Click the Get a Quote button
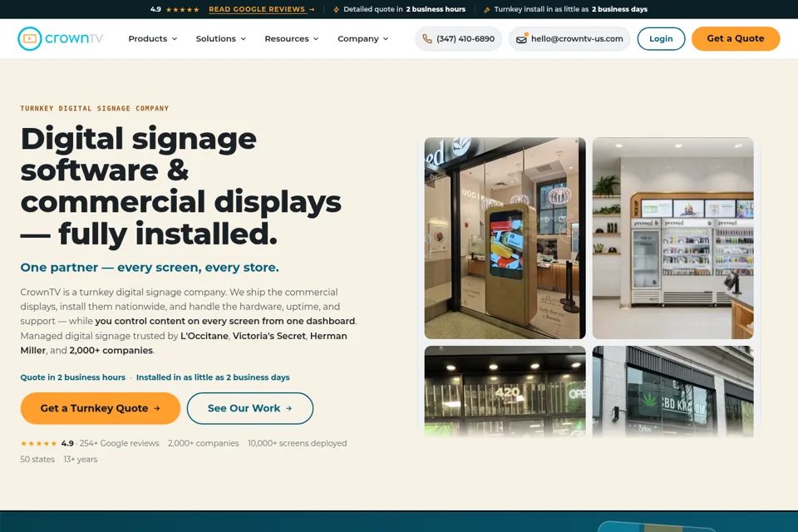798x532 pixels. (x=736, y=39)
